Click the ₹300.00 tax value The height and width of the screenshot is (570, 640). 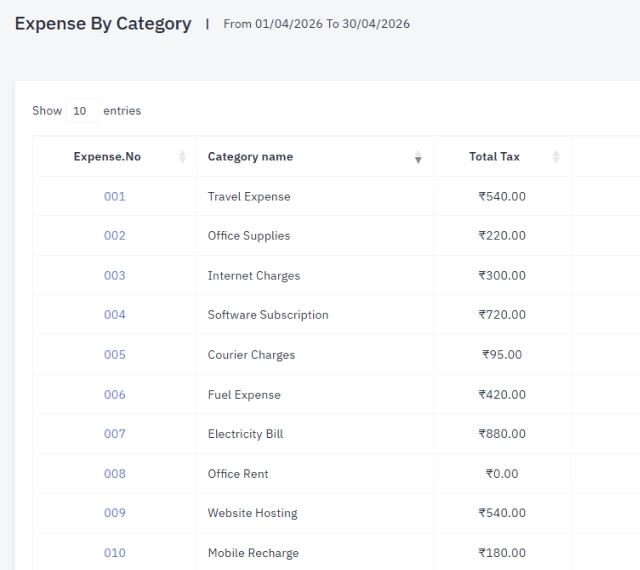[x=502, y=276]
